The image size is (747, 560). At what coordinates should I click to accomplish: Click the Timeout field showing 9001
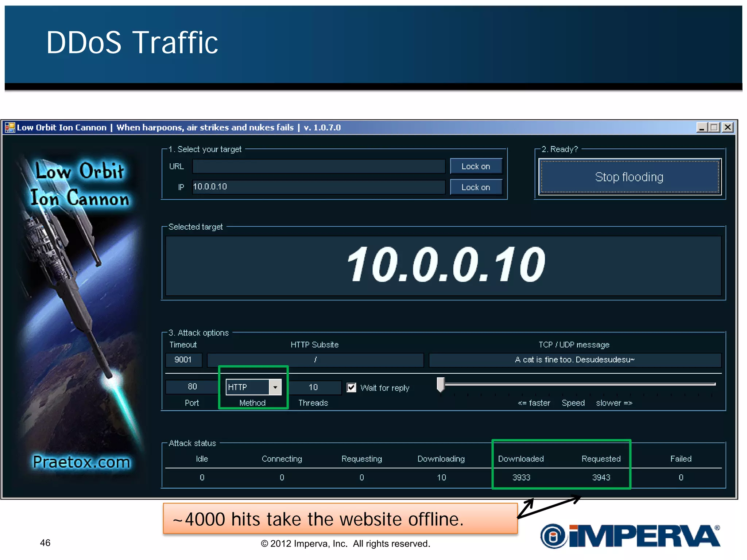tap(183, 360)
